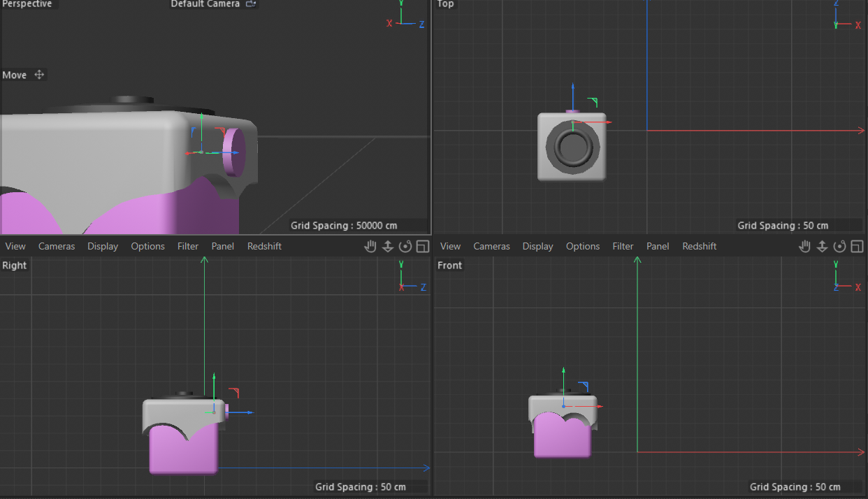Screen dimensions: 868x499
Task: Select the Move tool icon next to the Move label
Action: click(39, 75)
